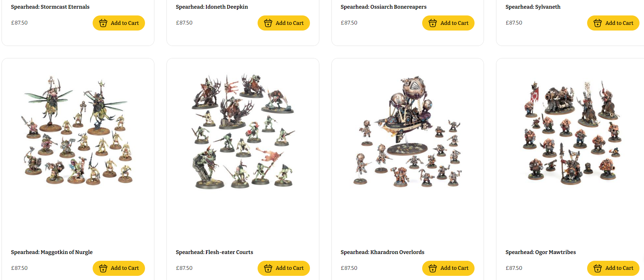Open Spearhead: Kharadron Overlords title link
644x280 pixels.
(x=382, y=252)
